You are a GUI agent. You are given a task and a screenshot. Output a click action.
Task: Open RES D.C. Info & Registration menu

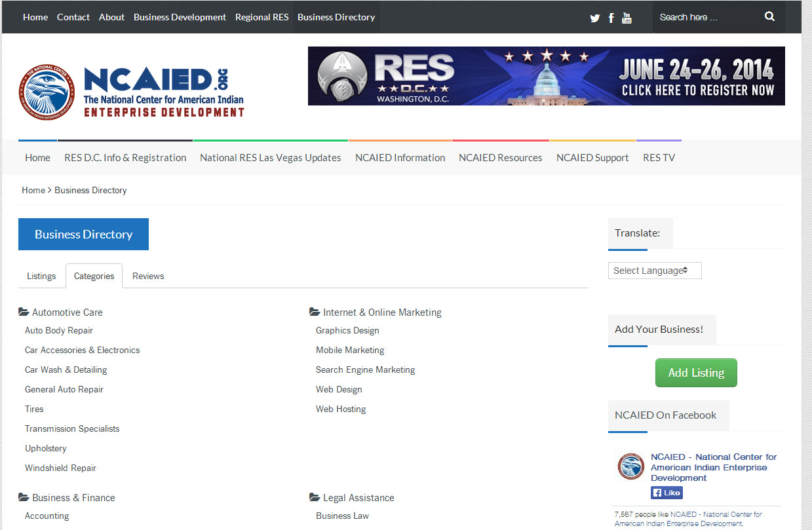[x=125, y=158]
